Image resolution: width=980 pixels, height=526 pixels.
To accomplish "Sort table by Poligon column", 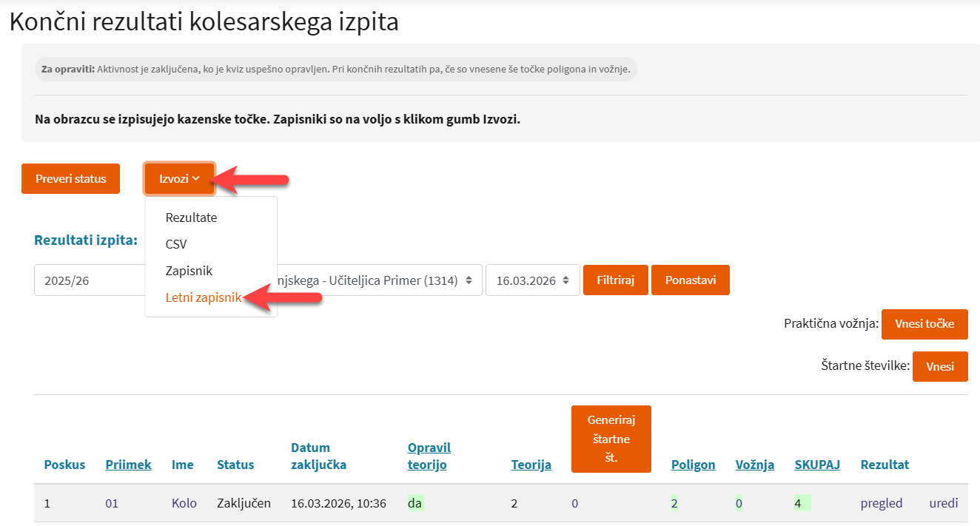I will tap(693, 465).
